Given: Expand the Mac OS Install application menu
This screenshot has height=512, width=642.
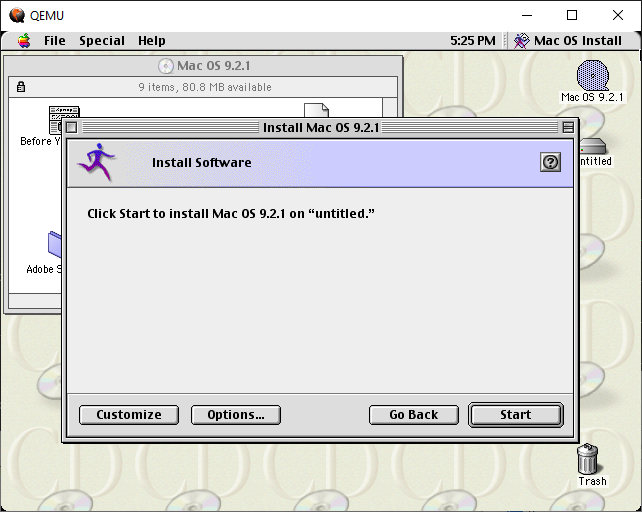Looking at the screenshot, I should tap(568, 41).
